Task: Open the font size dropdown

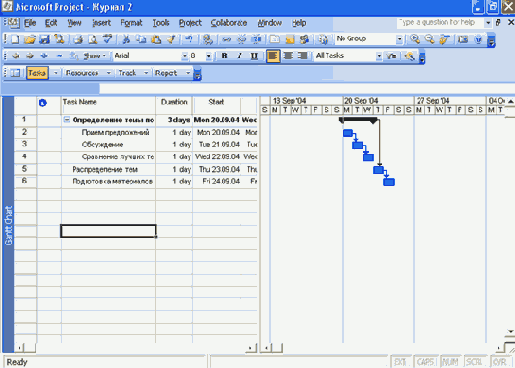Action: (208, 56)
